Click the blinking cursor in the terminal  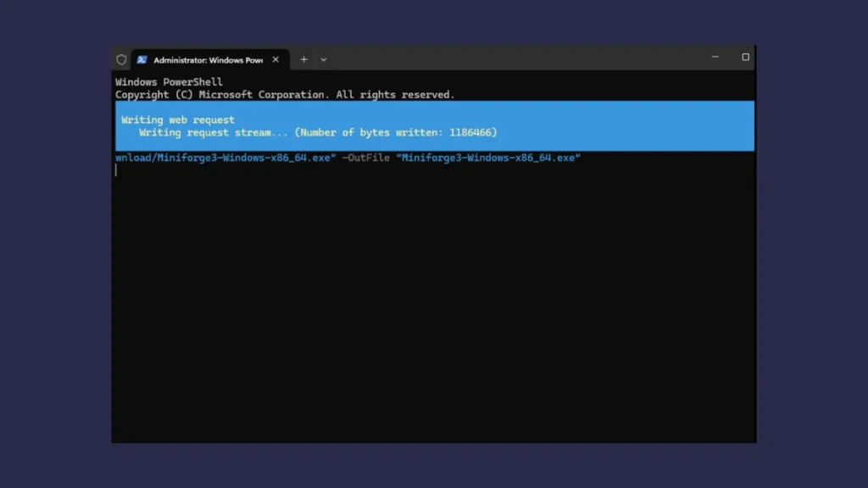(116, 169)
